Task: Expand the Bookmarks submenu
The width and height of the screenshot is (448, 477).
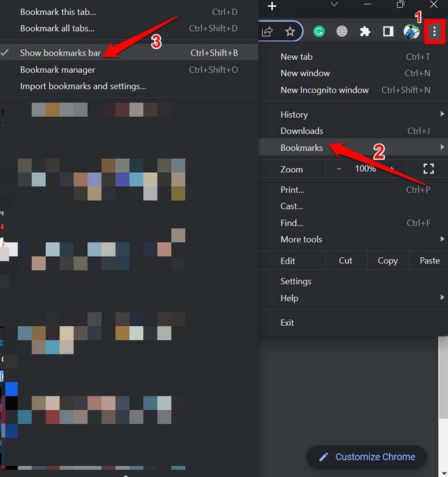Action: [302, 148]
